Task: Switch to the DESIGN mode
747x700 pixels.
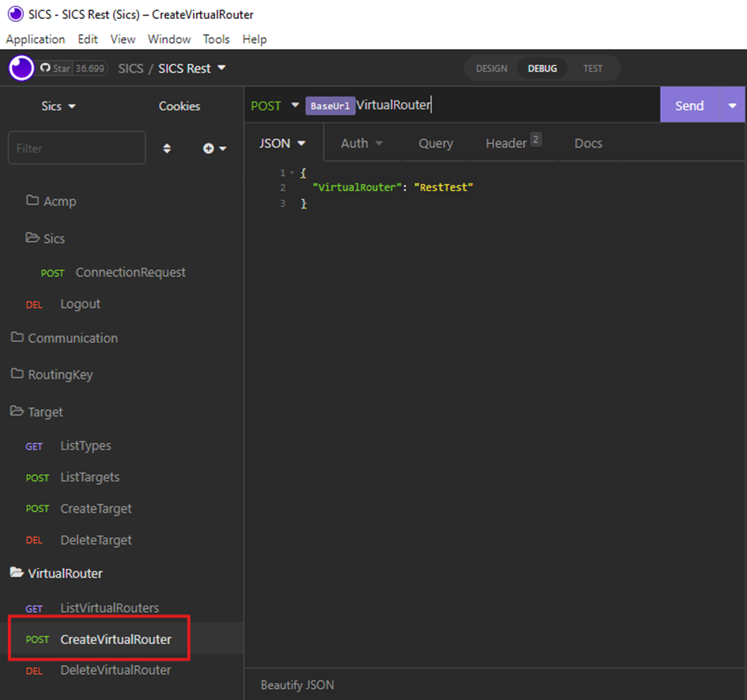Action: point(491,69)
